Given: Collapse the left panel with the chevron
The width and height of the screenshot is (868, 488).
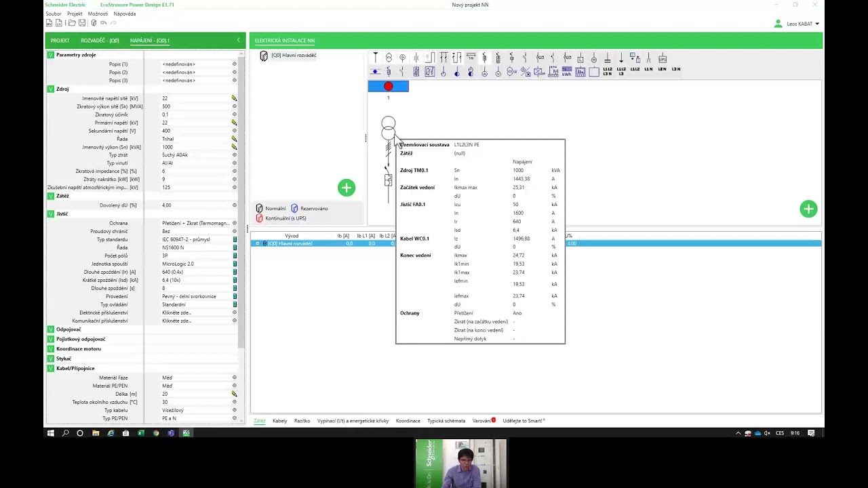Looking at the screenshot, I should pyautogui.click(x=238, y=41).
